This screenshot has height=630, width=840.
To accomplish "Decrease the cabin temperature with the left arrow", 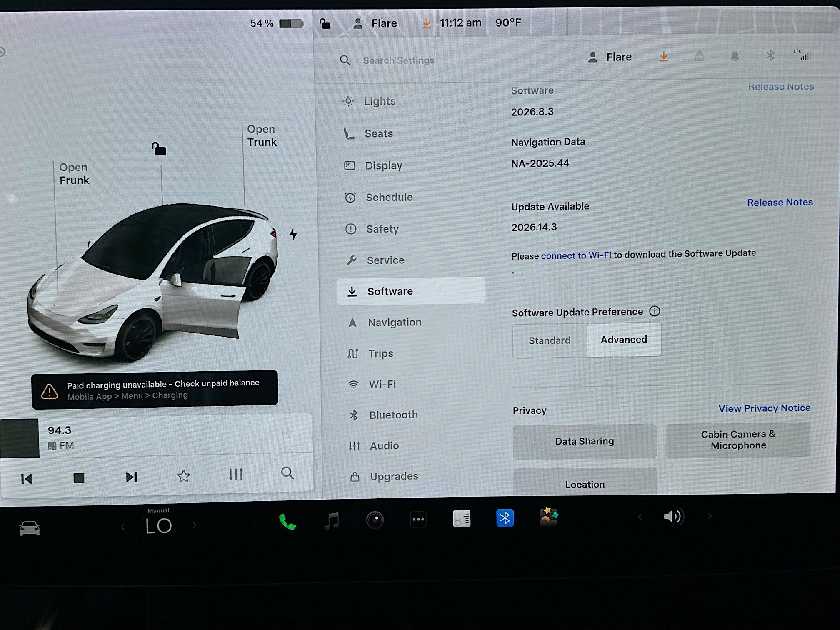I will (122, 527).
